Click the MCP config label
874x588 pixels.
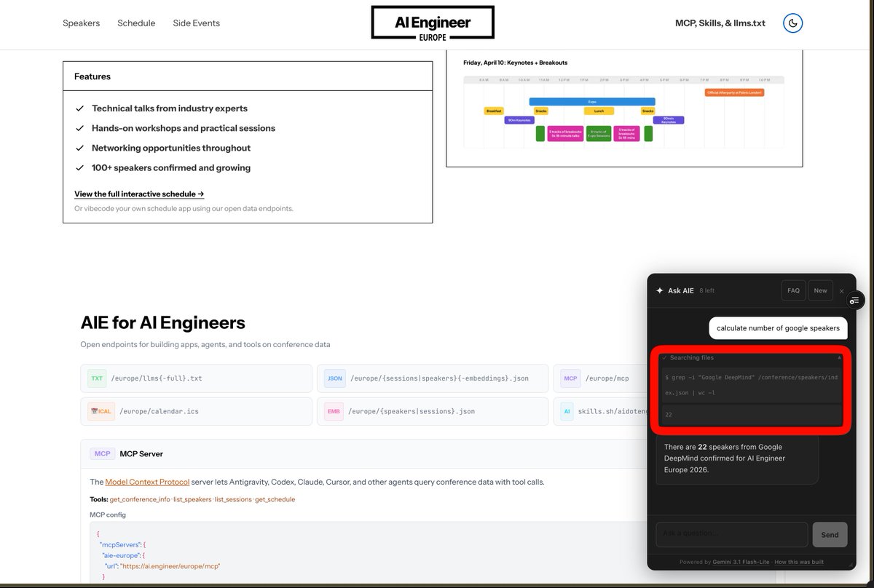[108, 514]
